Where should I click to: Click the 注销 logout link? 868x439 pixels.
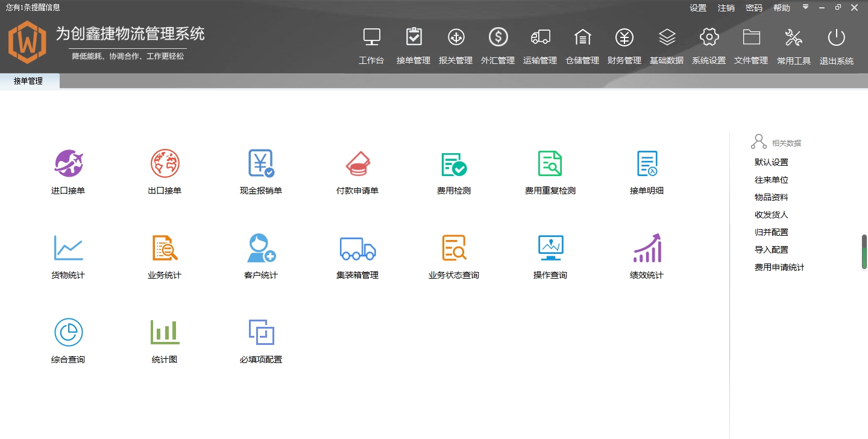tap(726, 8)
